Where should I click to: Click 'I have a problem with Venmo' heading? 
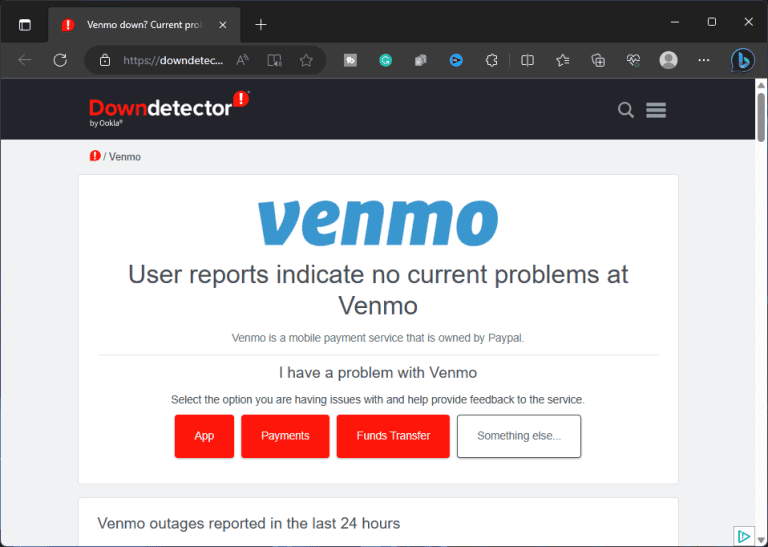click(378, 373)
